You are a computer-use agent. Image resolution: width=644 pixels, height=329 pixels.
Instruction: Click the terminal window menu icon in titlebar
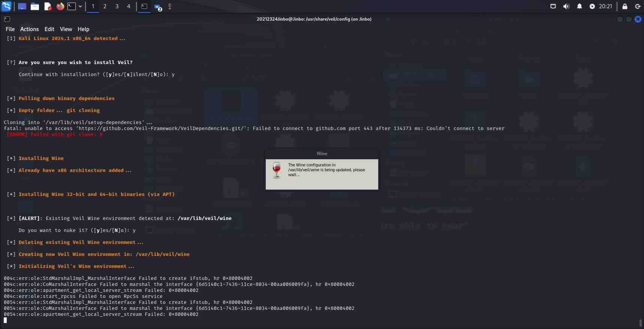(x=7, y=19)
